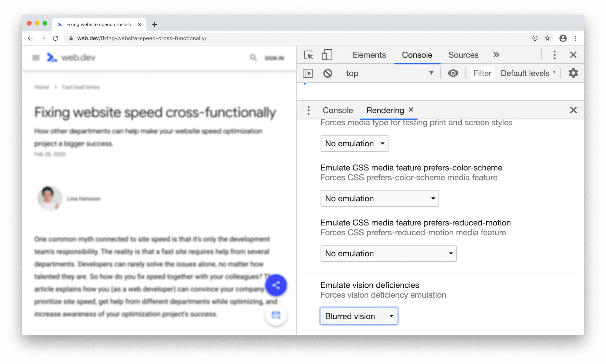Screen dimensions: 606x364
Task: Click the device emulation toggle icon
Action: [x=326, y=55]
